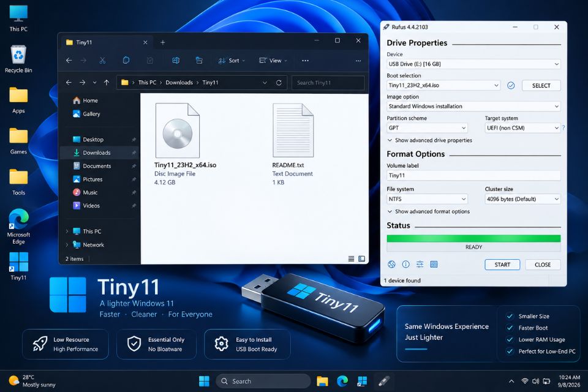Screen dimensions: 588x392
Task: Open a new Explorer tab with plus
Action: [x=162, y=42]
